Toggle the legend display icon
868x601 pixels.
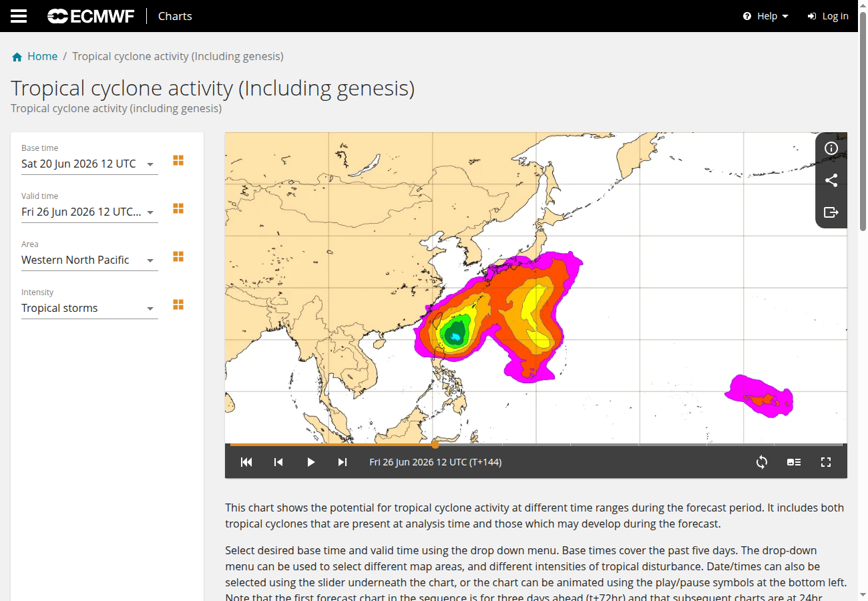coord(794,462)
